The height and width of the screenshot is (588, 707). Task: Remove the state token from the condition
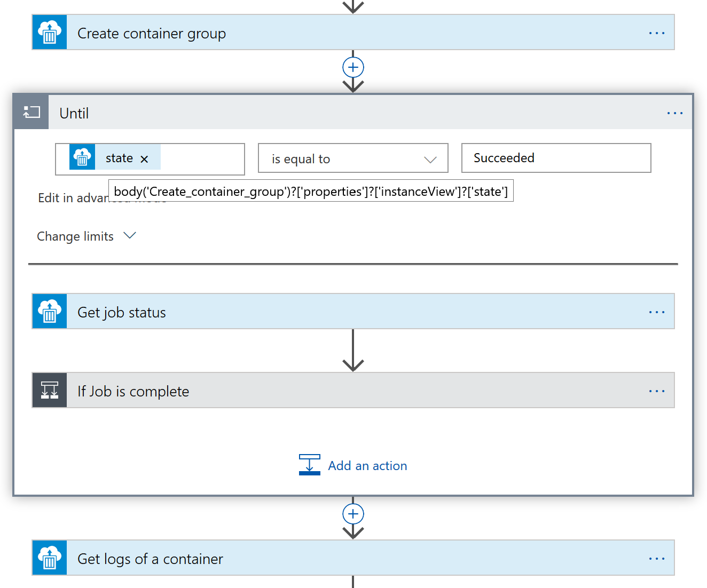(144, 159)
